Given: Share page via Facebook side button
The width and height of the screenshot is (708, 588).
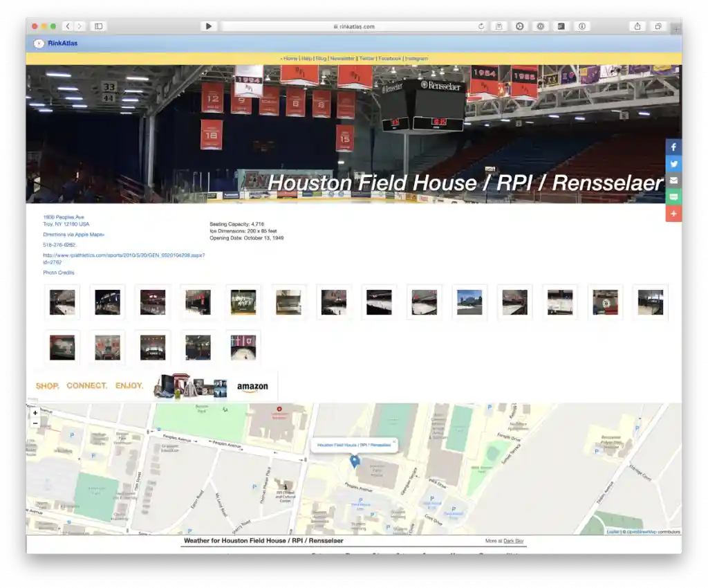Looking at the screenshot, I should [x=673, y=147].
